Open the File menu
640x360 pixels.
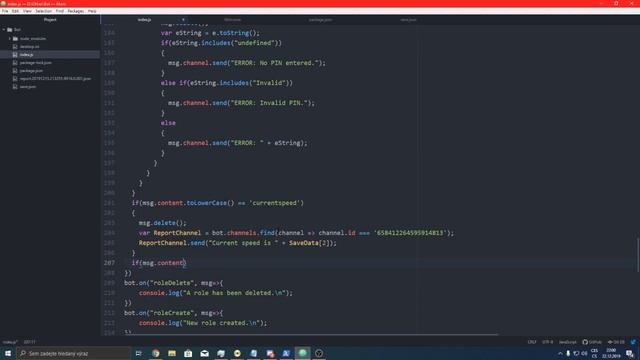tap(5, 11)
